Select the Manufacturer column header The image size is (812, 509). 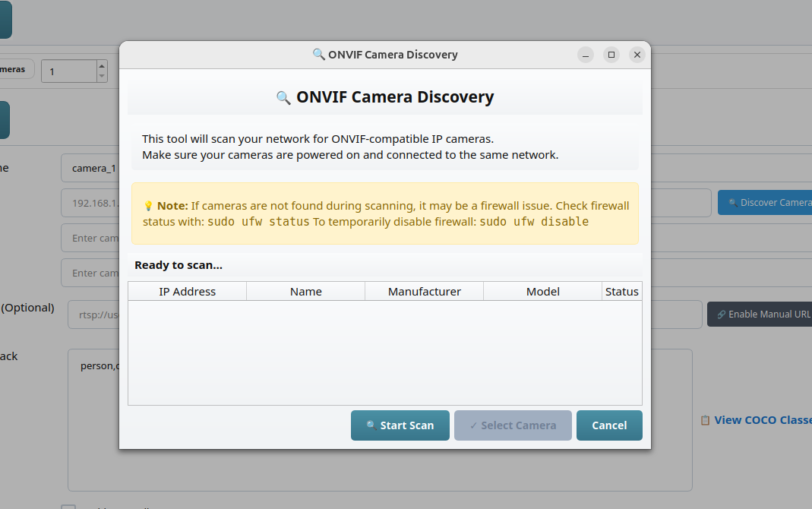click(424, 292)
